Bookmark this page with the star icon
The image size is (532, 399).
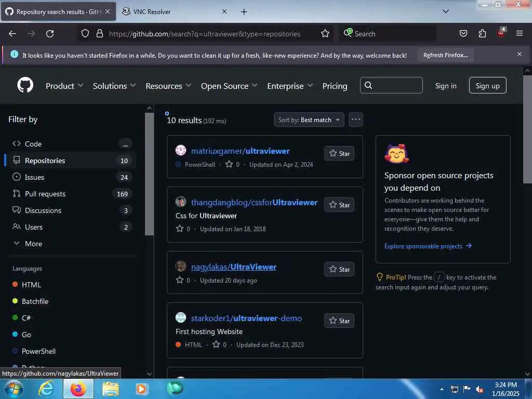(325, 33)
